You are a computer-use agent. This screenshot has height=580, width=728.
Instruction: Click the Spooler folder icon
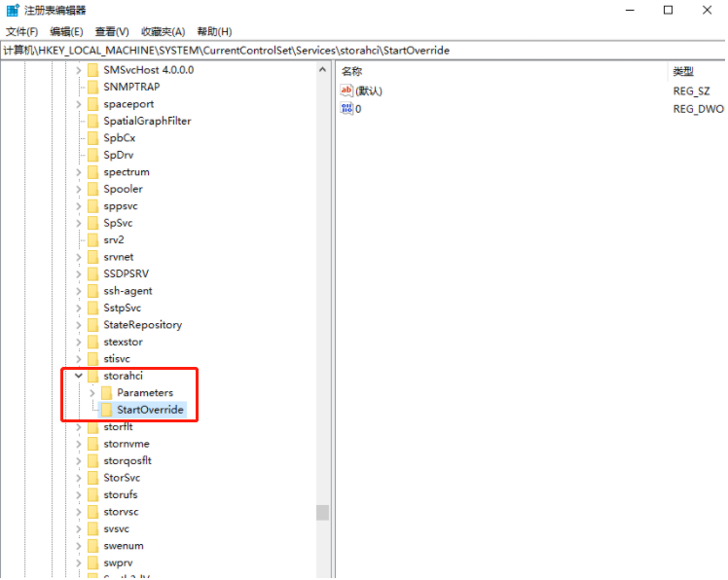tap(92, 189)
